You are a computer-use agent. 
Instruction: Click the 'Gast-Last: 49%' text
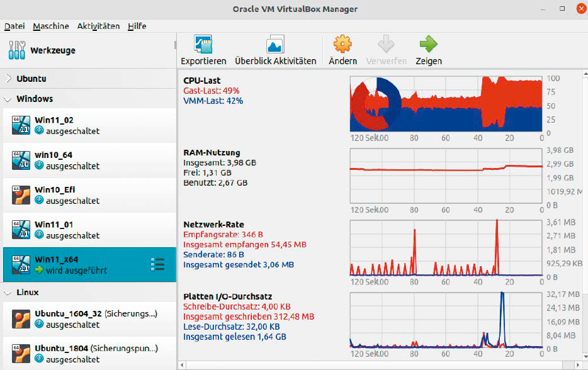coord(211,91)
